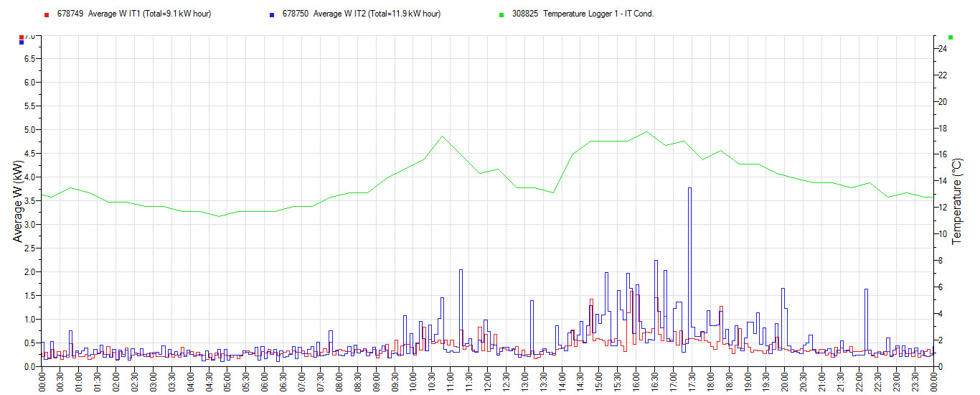Click the 06:00 tick label on time axis
The image size is (980, 395).
[x=265, y=381]
